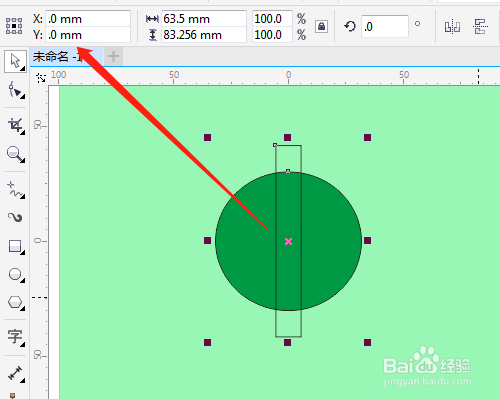The width and height of the screenshot is (500, 399).
Task: Activate the Zoom magnifier tool
Action: 15,154
